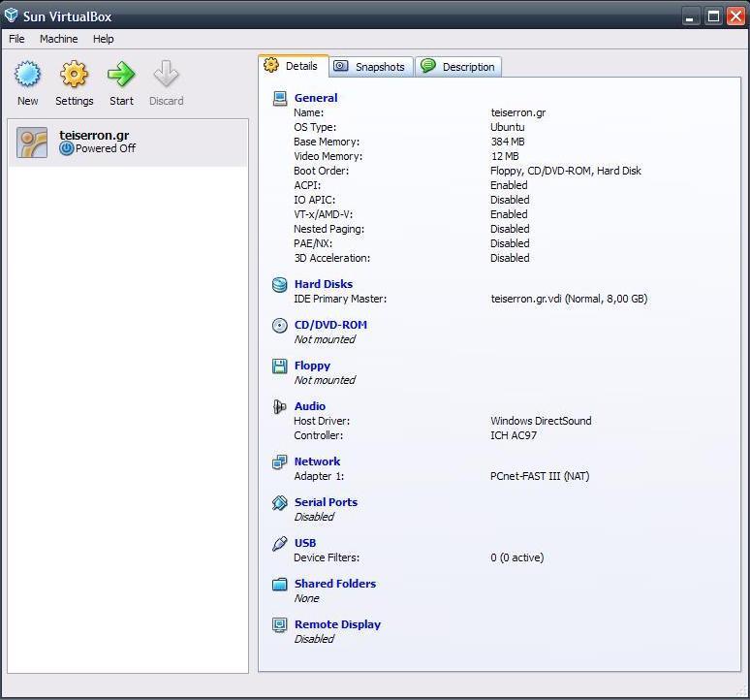Click the Ubuntu OS Type value
750x700 pixels.
pos(507,127)
